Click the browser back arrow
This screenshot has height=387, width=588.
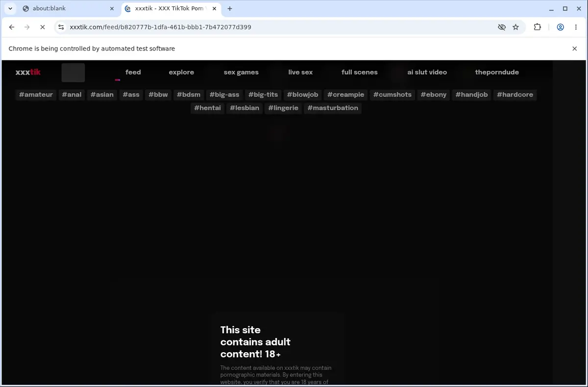coord(12,27)
